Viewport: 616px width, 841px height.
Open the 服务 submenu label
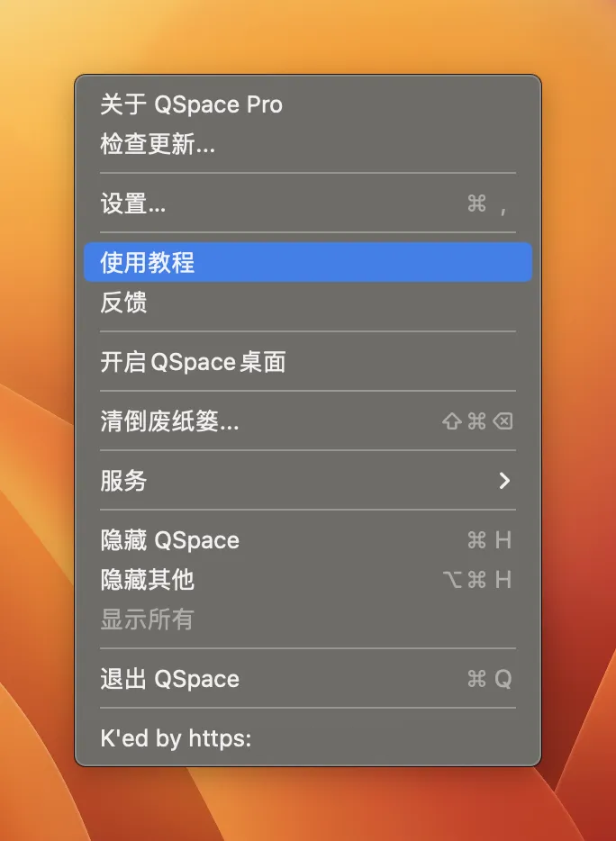[x=123, y=481]
